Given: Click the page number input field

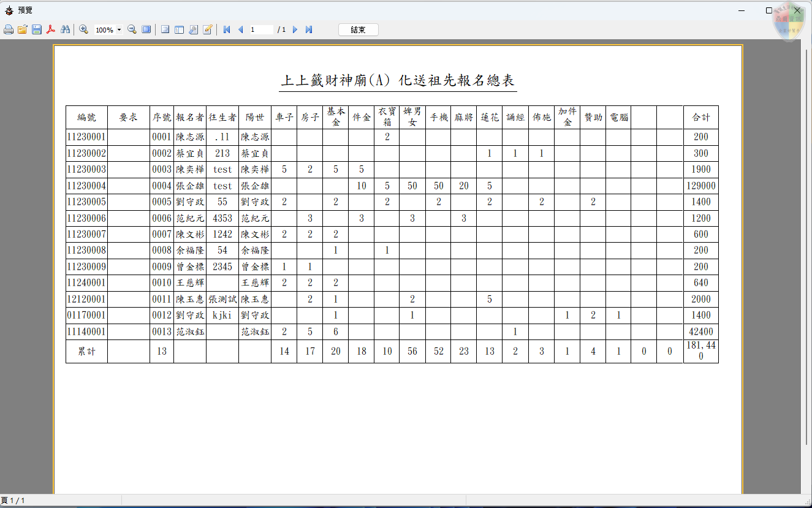Looking at the screenshot, I should (x=260, y=29).
